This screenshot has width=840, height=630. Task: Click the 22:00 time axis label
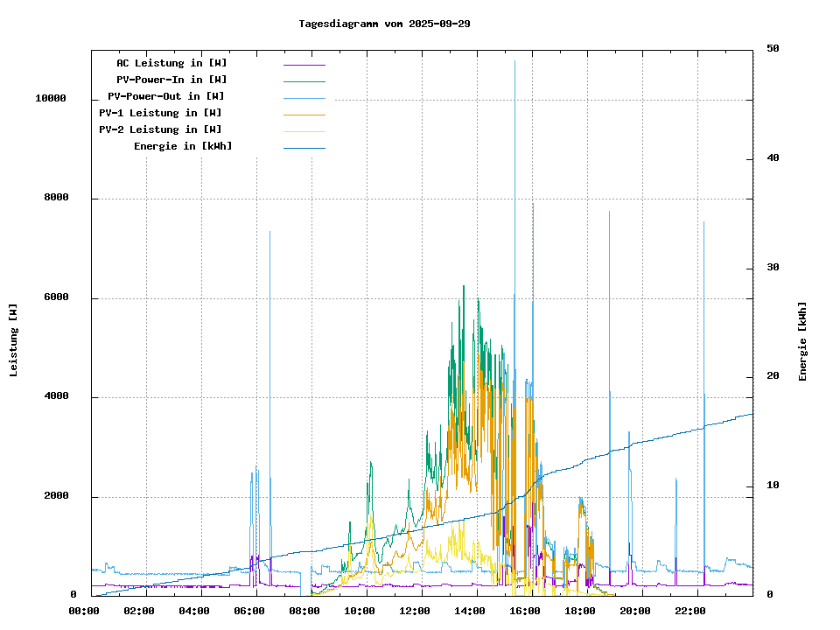click(690, 611)
